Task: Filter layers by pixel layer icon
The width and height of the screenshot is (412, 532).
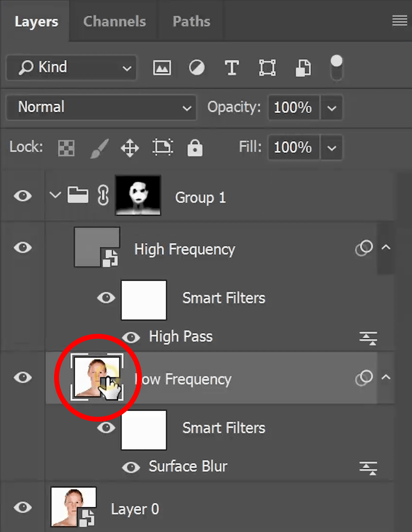Action: click(162, 67)
